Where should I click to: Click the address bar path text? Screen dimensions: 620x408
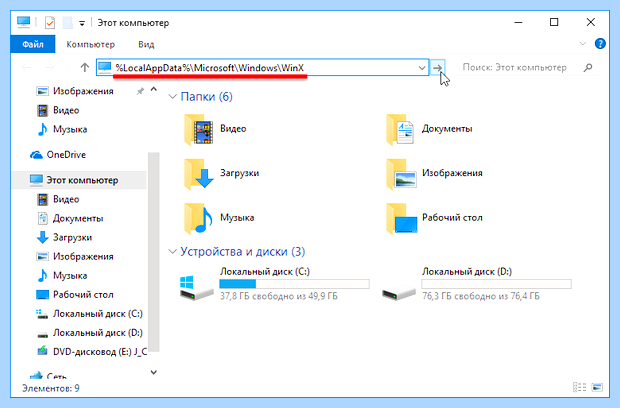(x=210, y=68)
